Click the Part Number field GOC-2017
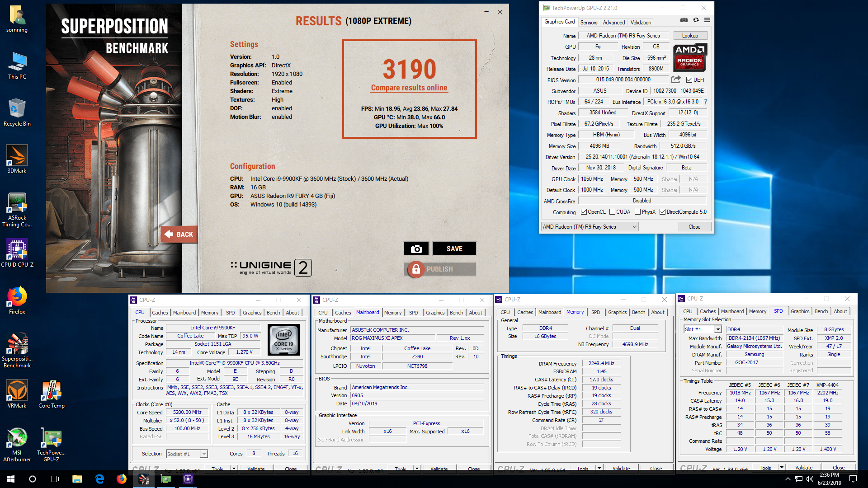Screen dimensions: 868x488 (754, 362)
